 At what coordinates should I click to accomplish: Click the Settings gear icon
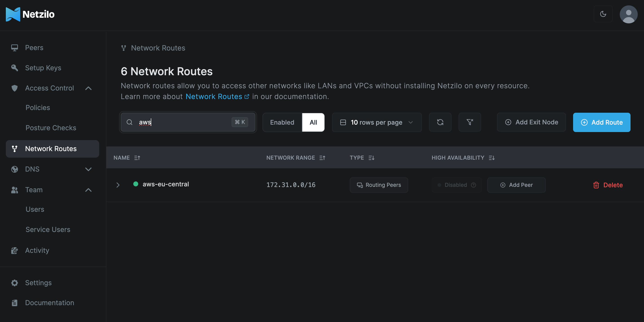15,283
